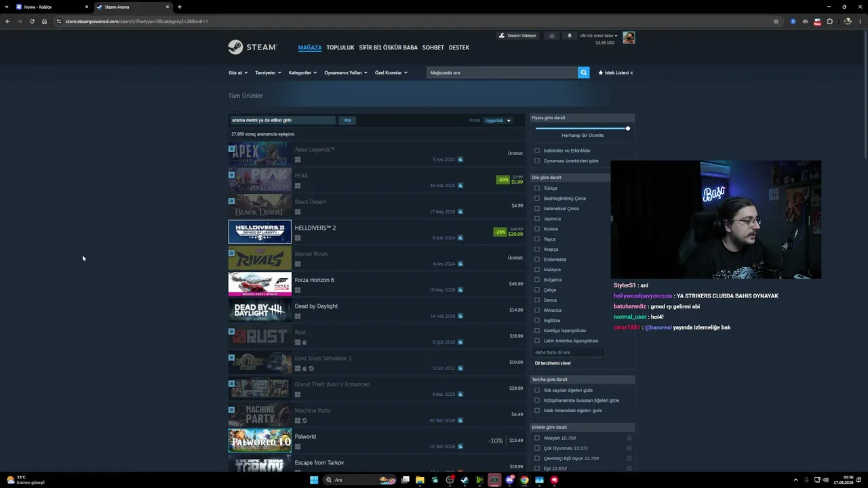
Task: Check the İndirimler ve Etkinlikler checkbox
Action: pos(537,150)
